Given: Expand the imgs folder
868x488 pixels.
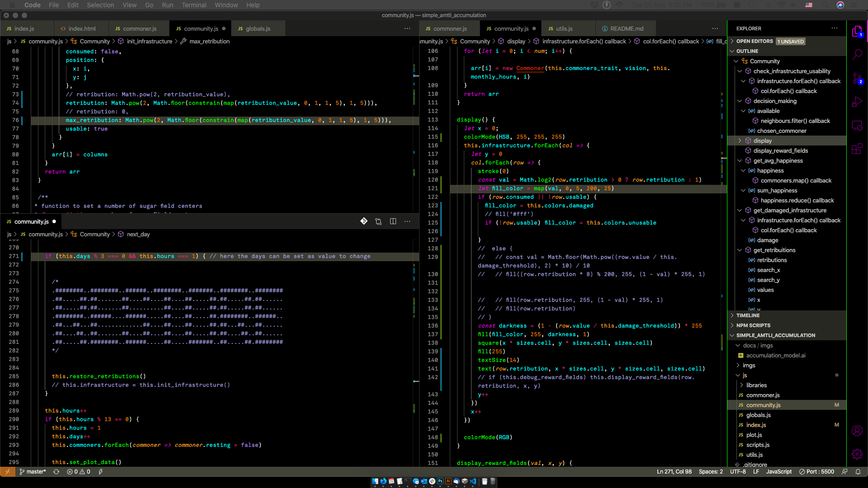Looking at the screenshot, I should click(x=749, y=366).
